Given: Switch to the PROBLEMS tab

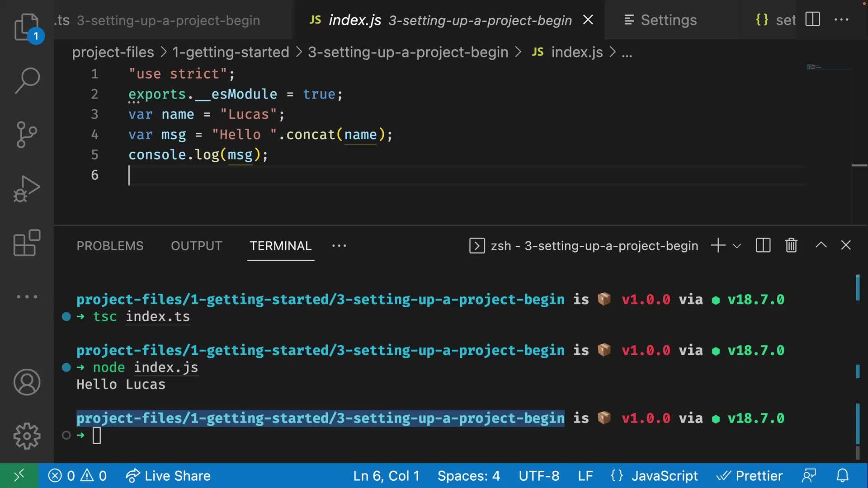Looking at the screenshot, I should [110, 246].
